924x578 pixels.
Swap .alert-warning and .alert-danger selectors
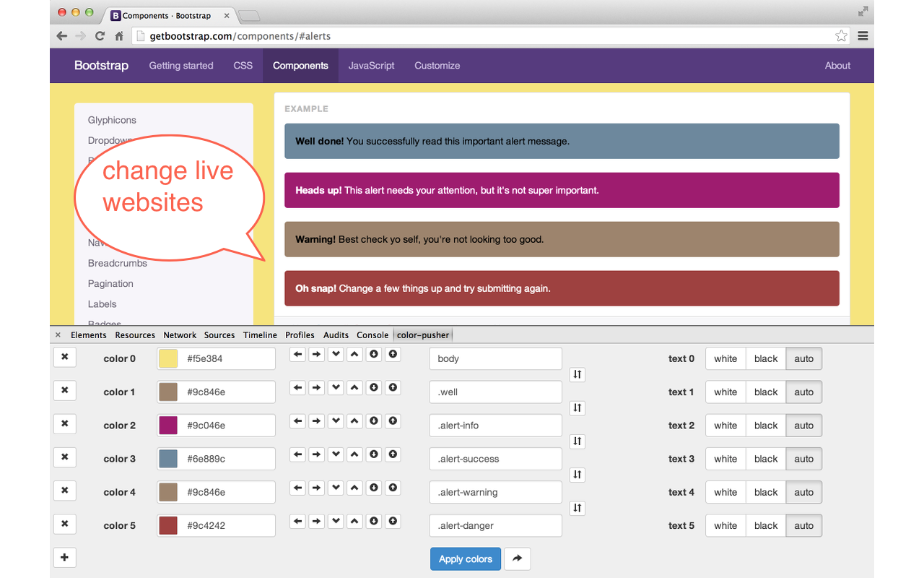577,508
